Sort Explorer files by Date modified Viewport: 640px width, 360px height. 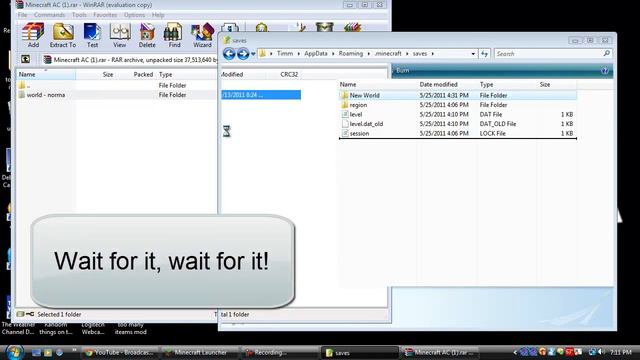pyautogui.click(x=438, y=84)
